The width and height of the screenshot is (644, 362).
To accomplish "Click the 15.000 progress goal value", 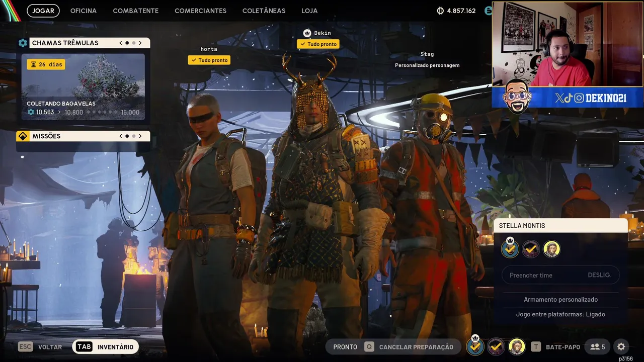I will pos(130,112).
